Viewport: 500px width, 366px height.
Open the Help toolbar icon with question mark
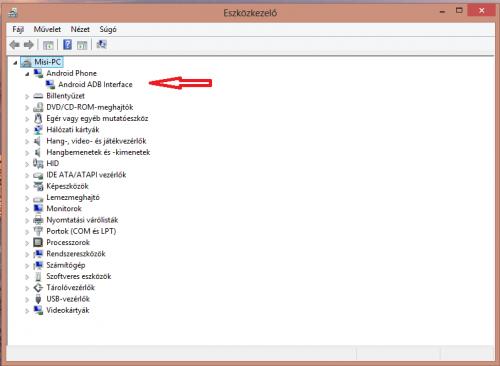pyautogui.click(x=67, y=44)
